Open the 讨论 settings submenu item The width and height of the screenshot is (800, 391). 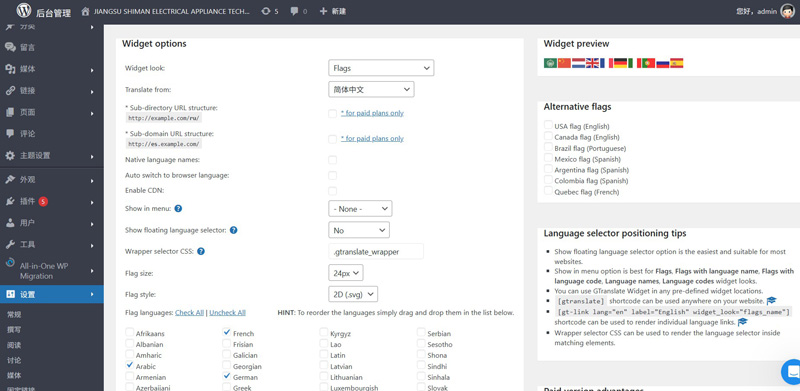click(x=14, y=360)
